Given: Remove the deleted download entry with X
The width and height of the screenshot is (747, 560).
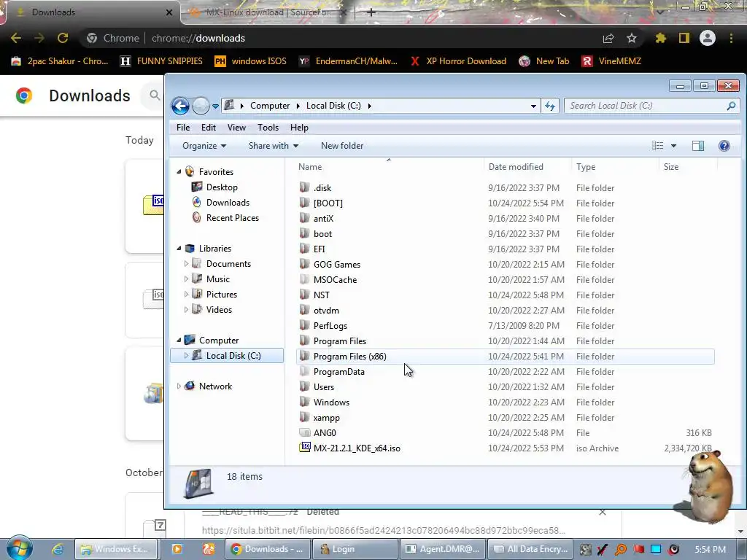Looking at the screenshot, I should (602, 512).
